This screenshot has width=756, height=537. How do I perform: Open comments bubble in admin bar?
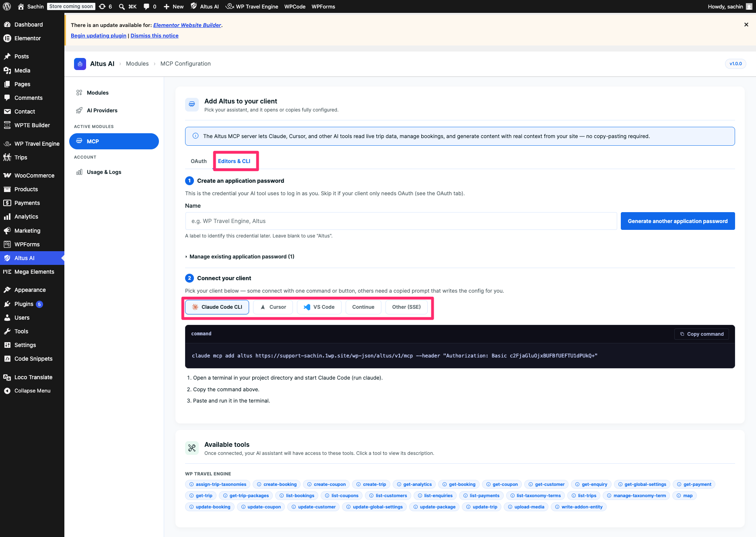pyautogui.click(x=150, y=6)
